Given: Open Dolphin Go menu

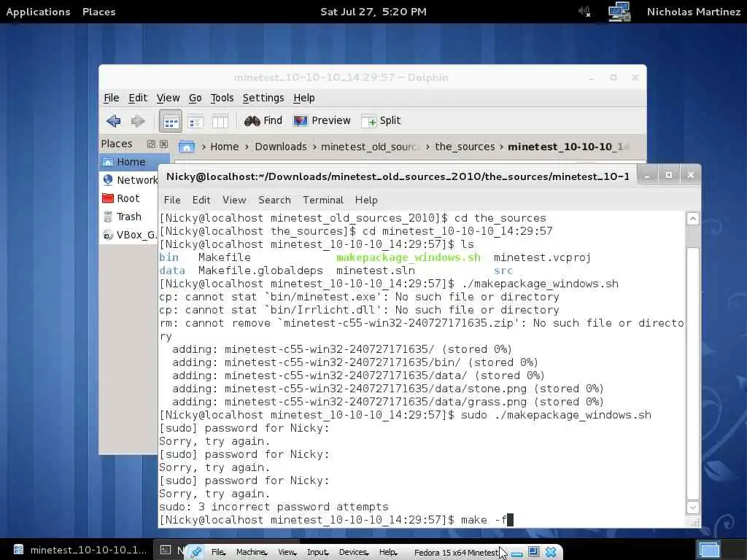Looking at the screenshot, I should point(196,98).
